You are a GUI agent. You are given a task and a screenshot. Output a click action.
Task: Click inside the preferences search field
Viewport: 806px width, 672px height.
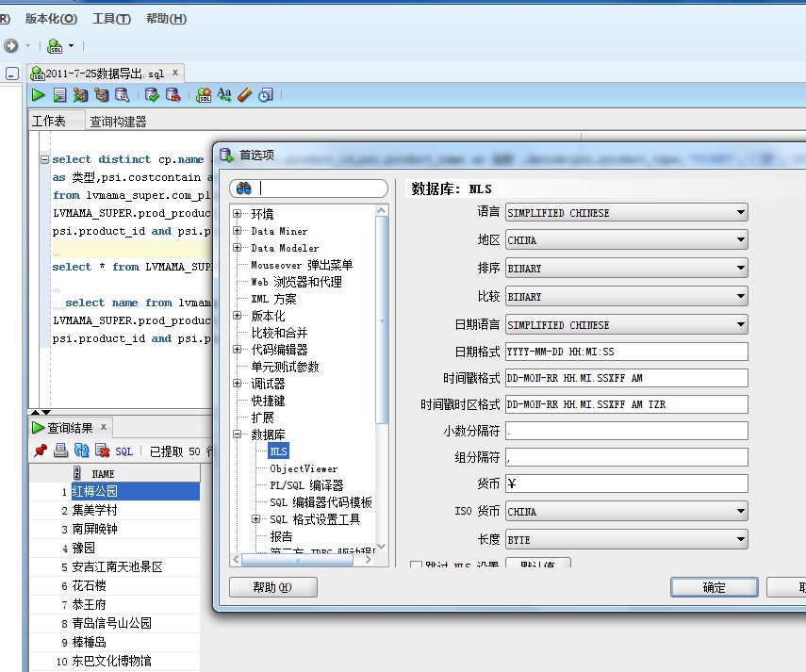(x=311, y=188)
